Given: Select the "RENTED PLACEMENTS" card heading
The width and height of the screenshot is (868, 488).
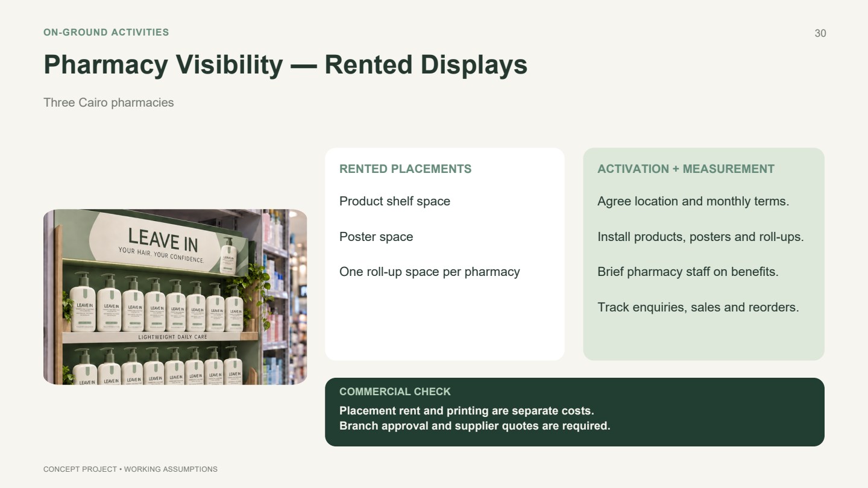Looking at the screenshot, I should pos(406,169).
